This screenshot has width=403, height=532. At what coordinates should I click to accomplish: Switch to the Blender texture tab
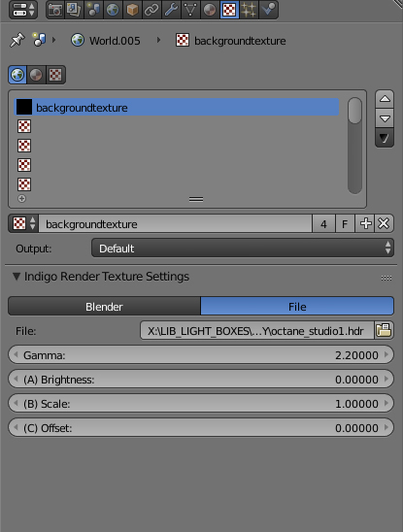(x=104, y=307)
